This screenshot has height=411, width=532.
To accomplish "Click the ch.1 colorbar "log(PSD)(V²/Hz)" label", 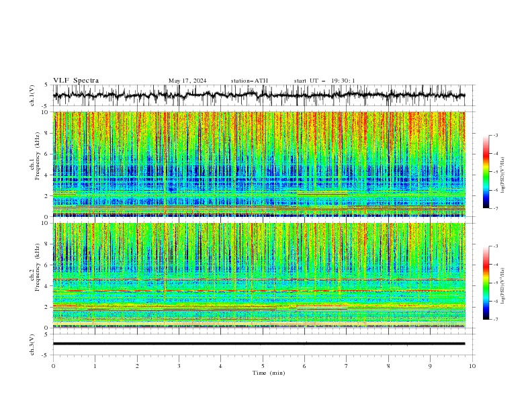I will pyautogui.click(x=503, y=175).
